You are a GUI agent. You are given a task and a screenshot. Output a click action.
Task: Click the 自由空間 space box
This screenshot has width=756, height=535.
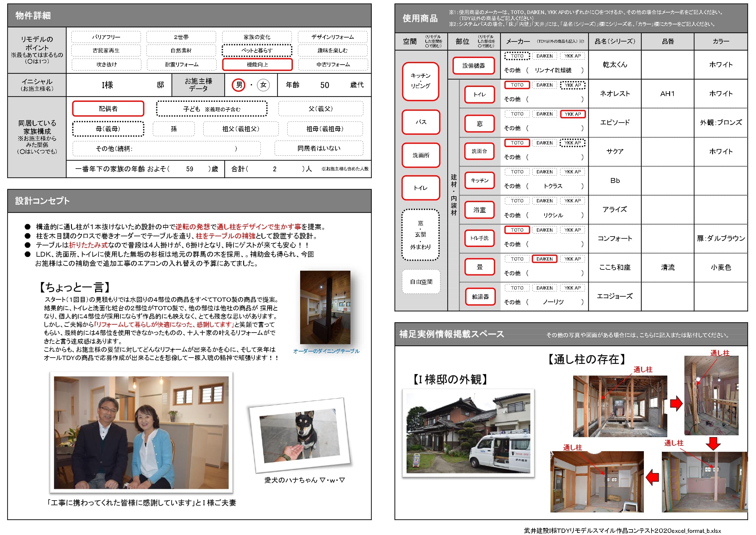(421, 282)
